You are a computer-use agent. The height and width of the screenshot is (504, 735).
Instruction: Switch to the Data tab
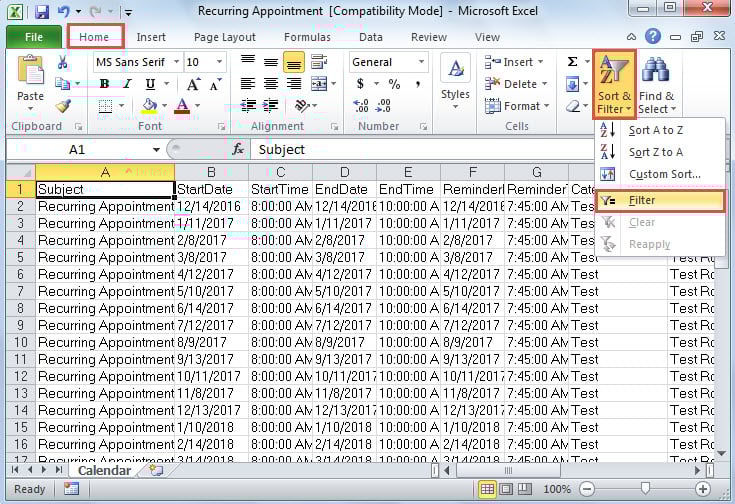tap(371, 37)
